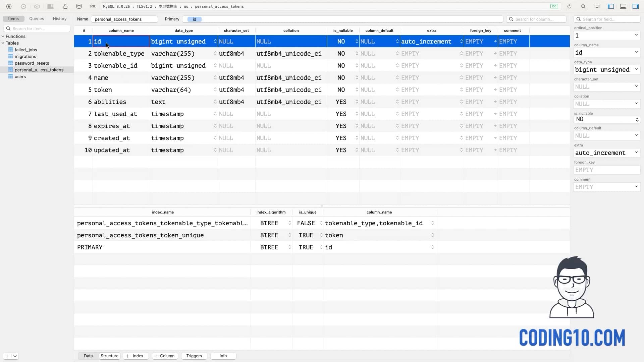The image size is (644, 362).
Task: Click the plus add item icon at bottom-left
Action: coord(7,356)
